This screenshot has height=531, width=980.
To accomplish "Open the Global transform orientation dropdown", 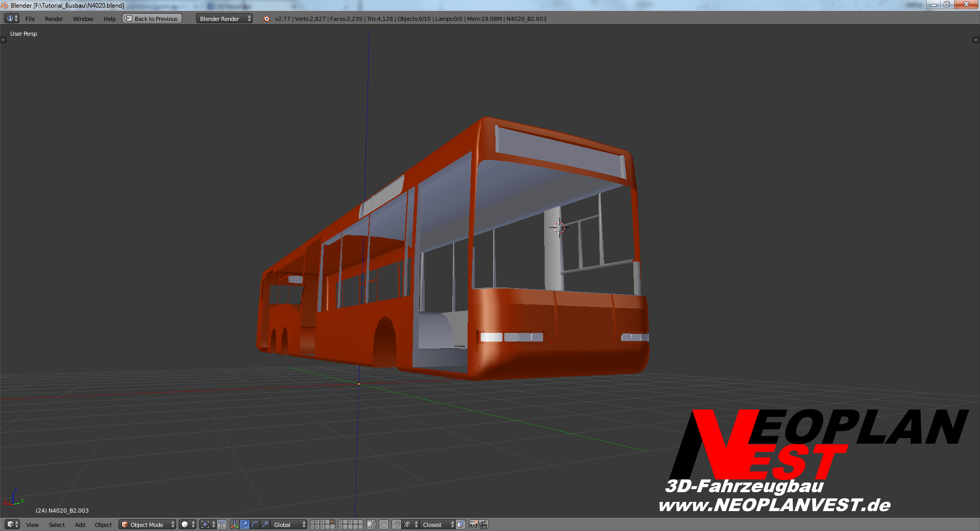I will pyautogui.click(x=289, y=524).
